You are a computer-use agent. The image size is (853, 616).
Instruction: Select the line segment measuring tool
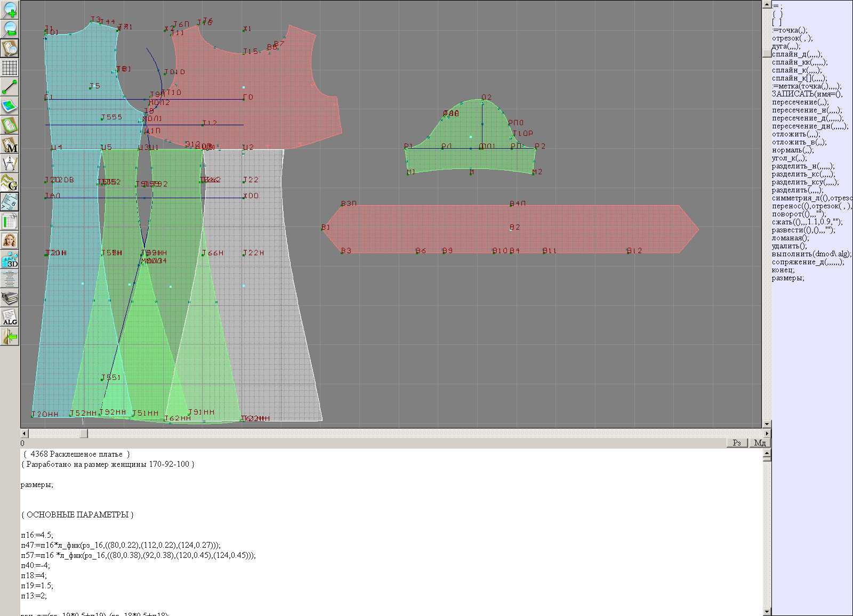point(10,87)
